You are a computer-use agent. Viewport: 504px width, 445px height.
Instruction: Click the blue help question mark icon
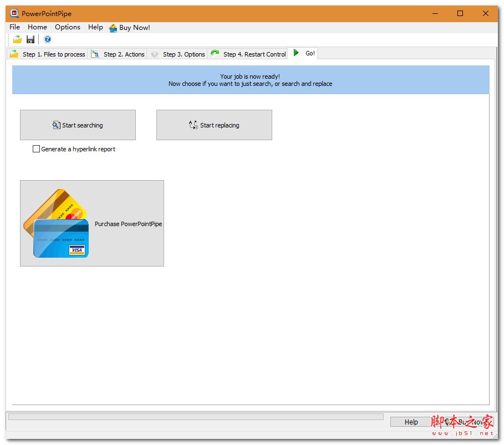48,39
